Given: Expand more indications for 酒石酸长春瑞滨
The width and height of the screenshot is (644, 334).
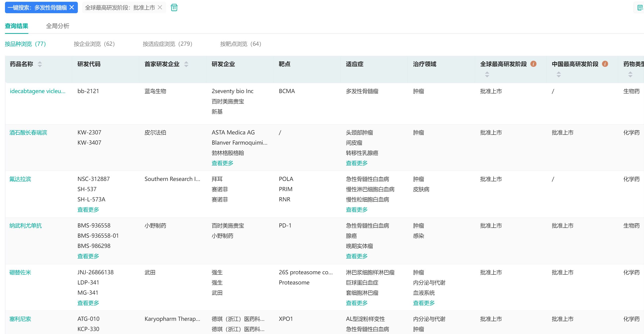Looking at the screenshot, I should [357, 163].
